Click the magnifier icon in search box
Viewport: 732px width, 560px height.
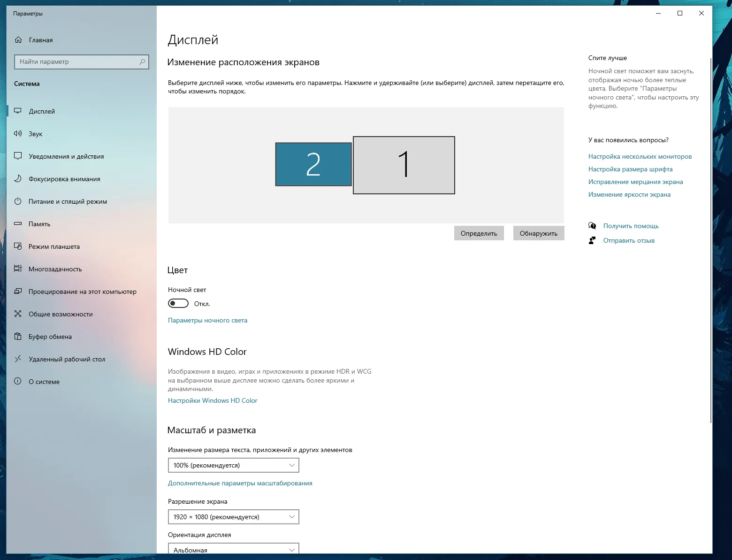point(142,61)
